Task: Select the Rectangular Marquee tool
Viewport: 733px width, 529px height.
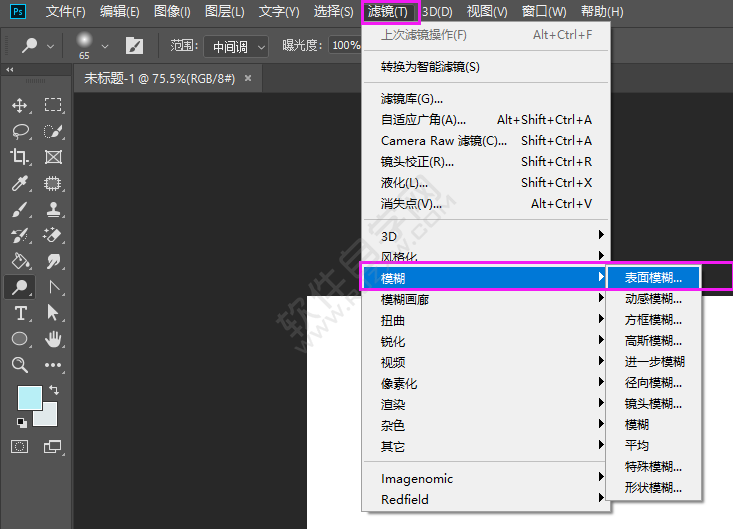Action: [x=53, y=105]
